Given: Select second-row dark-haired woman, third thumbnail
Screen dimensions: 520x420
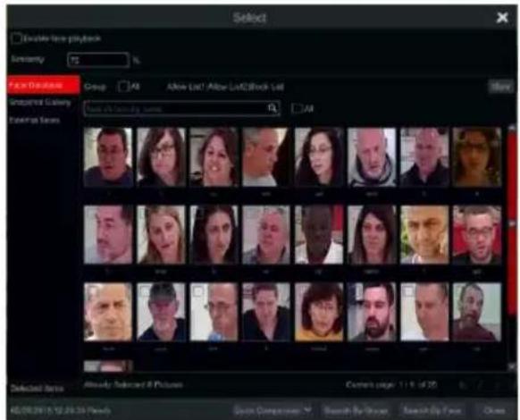Looking at the screenshot, I should coord(214,234).
